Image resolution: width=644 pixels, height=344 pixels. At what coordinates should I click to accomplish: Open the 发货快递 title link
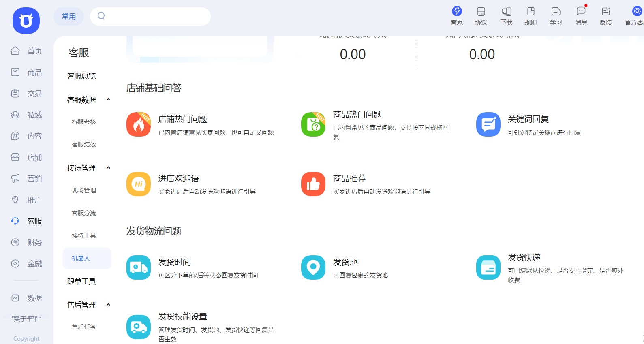(524, 258)
